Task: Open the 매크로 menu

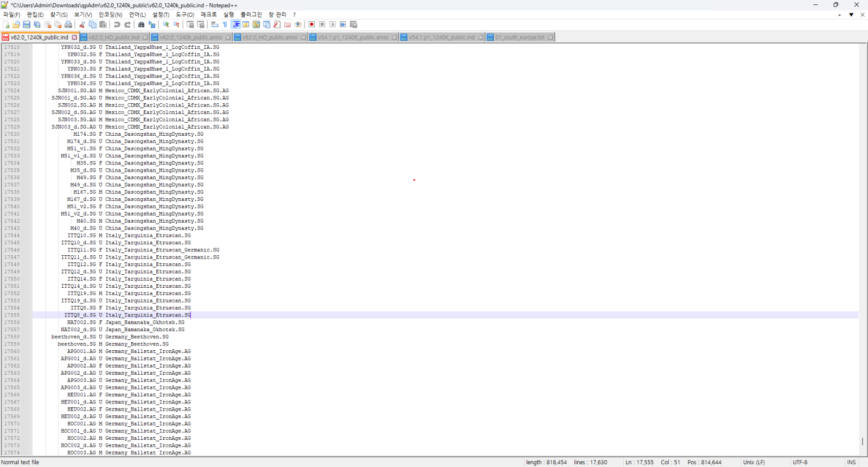Action: point(208,15)
